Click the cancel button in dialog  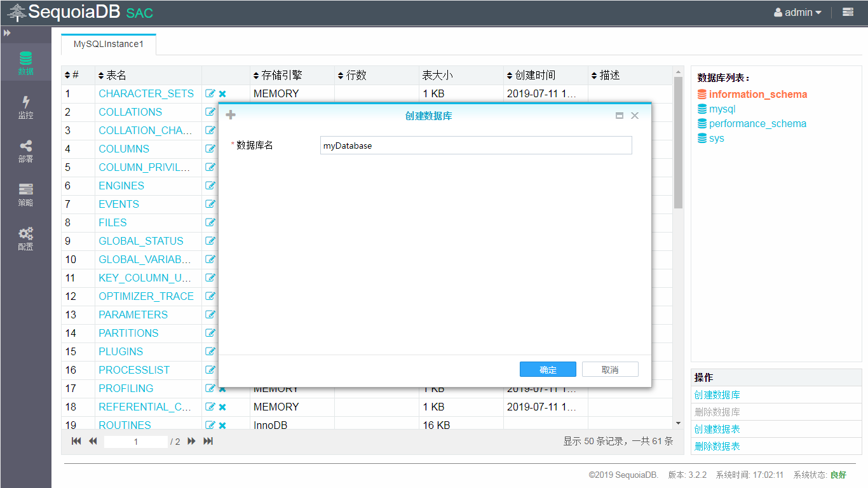pyautogui.click(x=610, y=369)
